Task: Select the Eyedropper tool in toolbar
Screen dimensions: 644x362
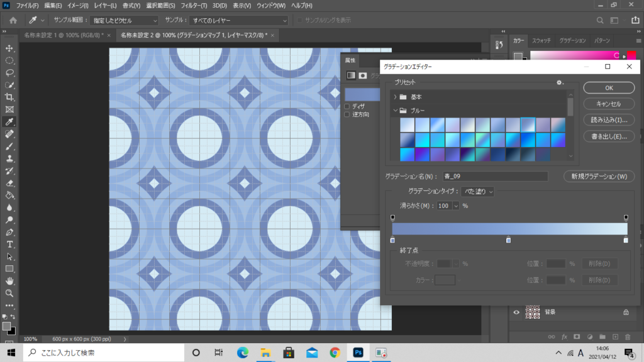Action: coord(9,122)
